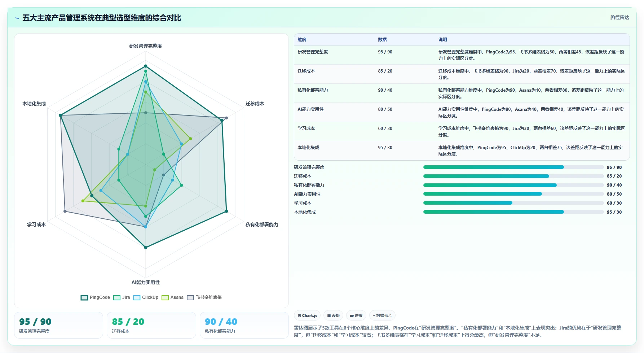The width and height of the screenshot is (644, 353).
Task: Click radar axis label 研发管理完整度
Action: coord(146,46)
